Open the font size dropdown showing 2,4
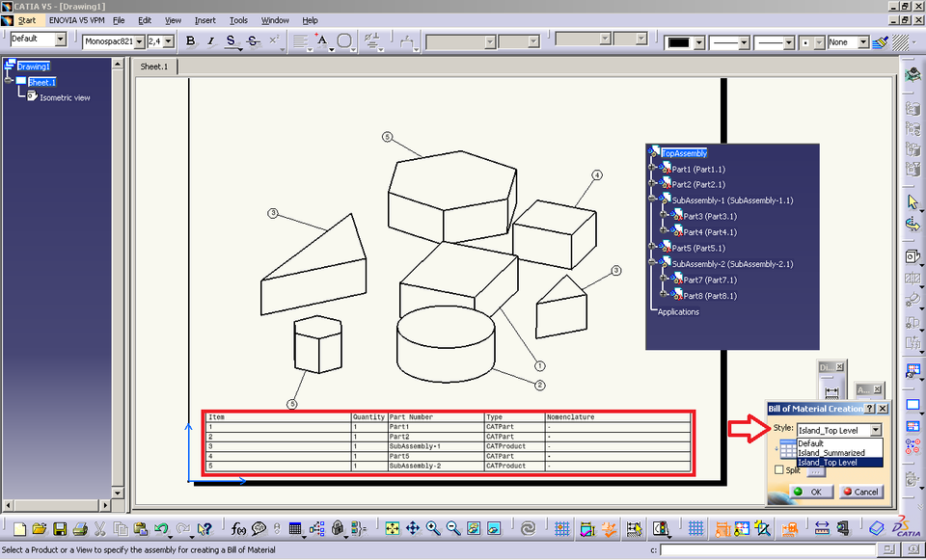Screen dimensions: 926x560 [x=170, y=41]
